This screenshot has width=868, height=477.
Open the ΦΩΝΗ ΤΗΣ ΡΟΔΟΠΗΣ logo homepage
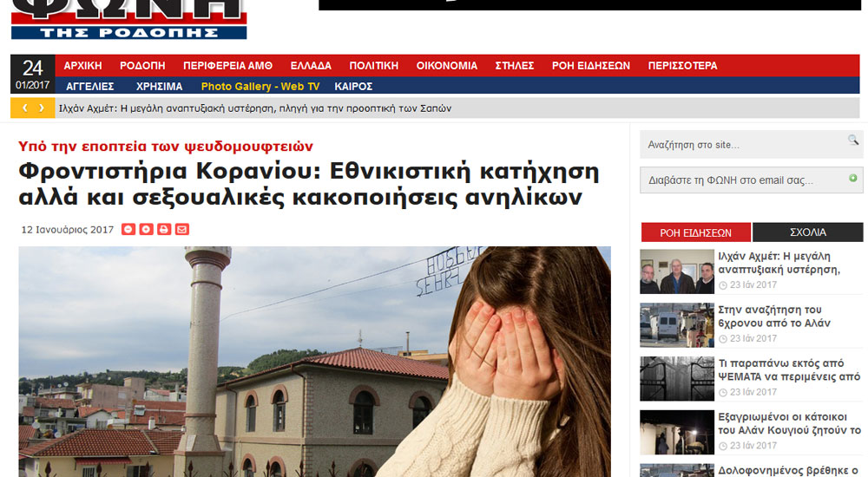128,19
